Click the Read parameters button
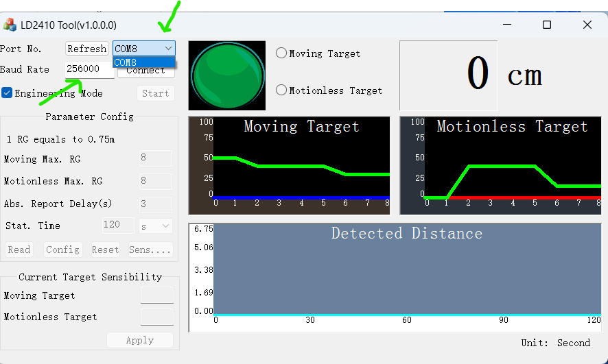 point(19,250)
